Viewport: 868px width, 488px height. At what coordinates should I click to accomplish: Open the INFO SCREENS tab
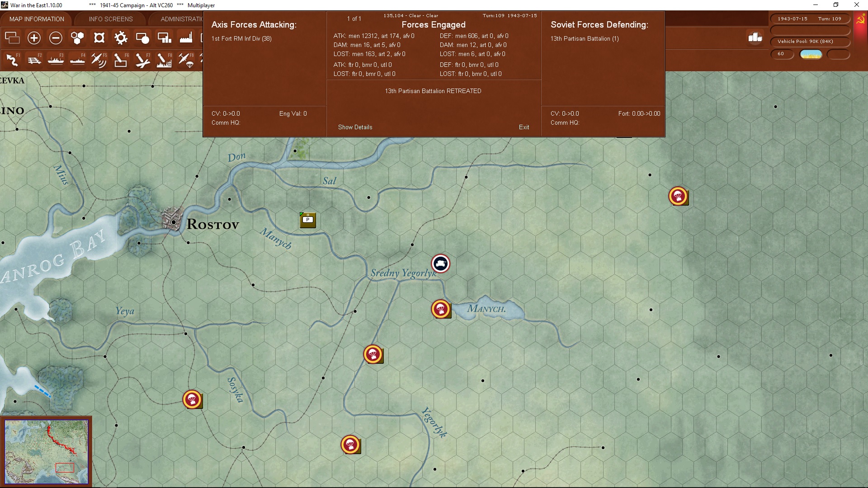click(111, 19)
